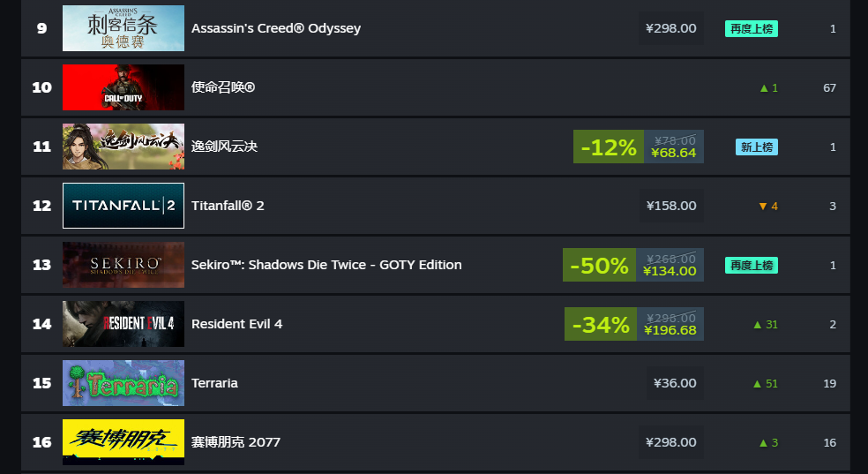
Task: Open the Sekiro Shadows Die Twice thumbnail
Action: [123, 265]
